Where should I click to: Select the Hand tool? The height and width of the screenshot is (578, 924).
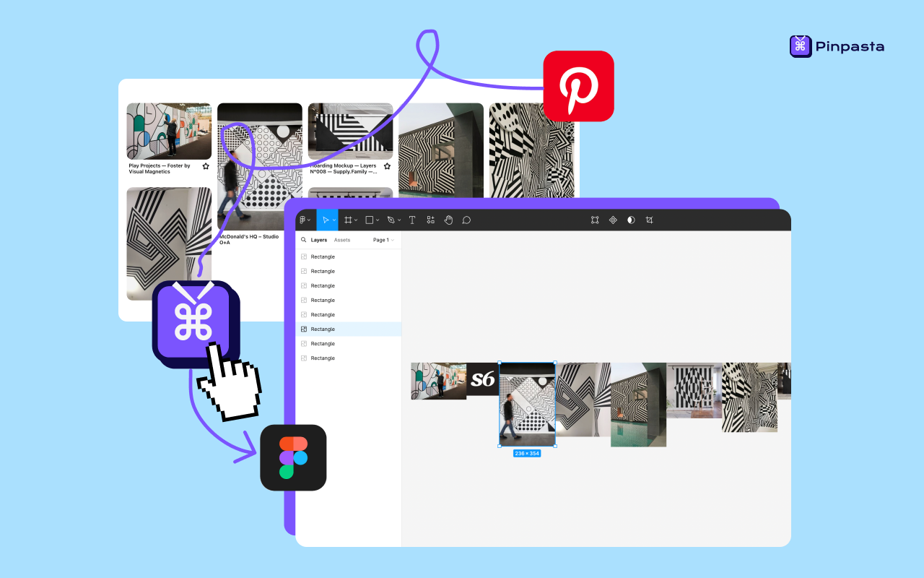[x=448, y=220]
